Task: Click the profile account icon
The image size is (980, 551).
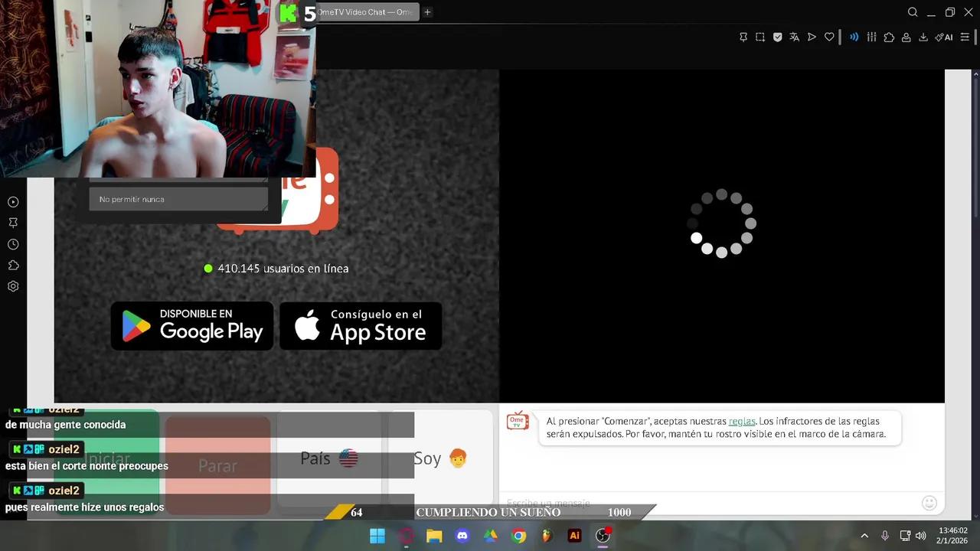Action: [x=906, y=37]
